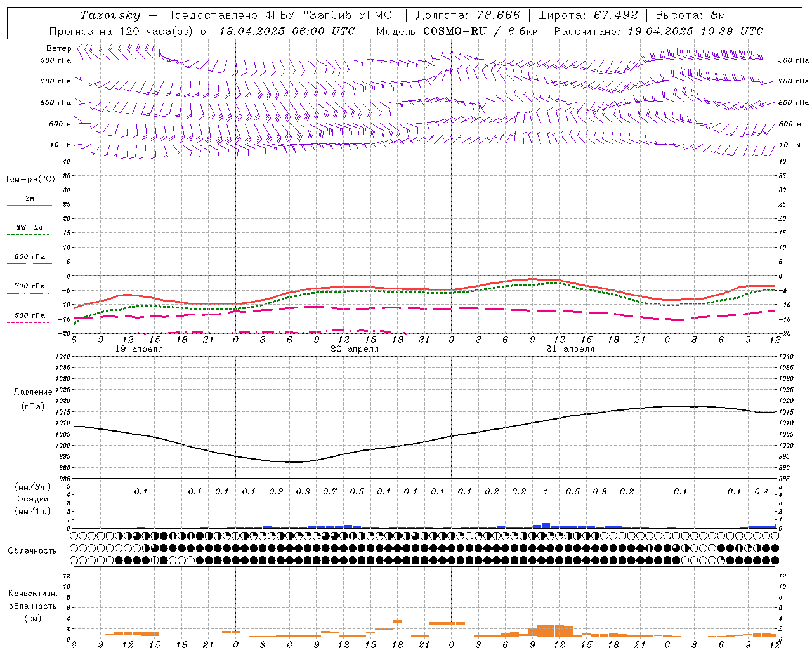Click the '(гПа)' unit below Давление
The height and width of the screenshot is (650, 812).
point(33,406)
